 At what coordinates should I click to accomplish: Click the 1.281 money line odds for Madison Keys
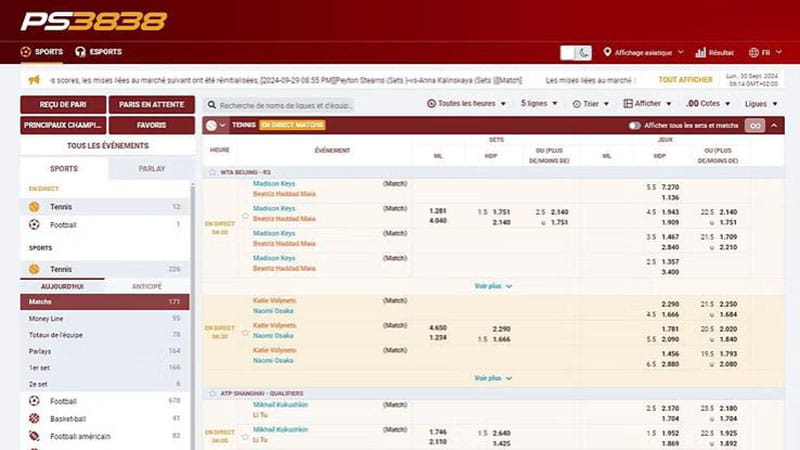click(x=437, y=211)
